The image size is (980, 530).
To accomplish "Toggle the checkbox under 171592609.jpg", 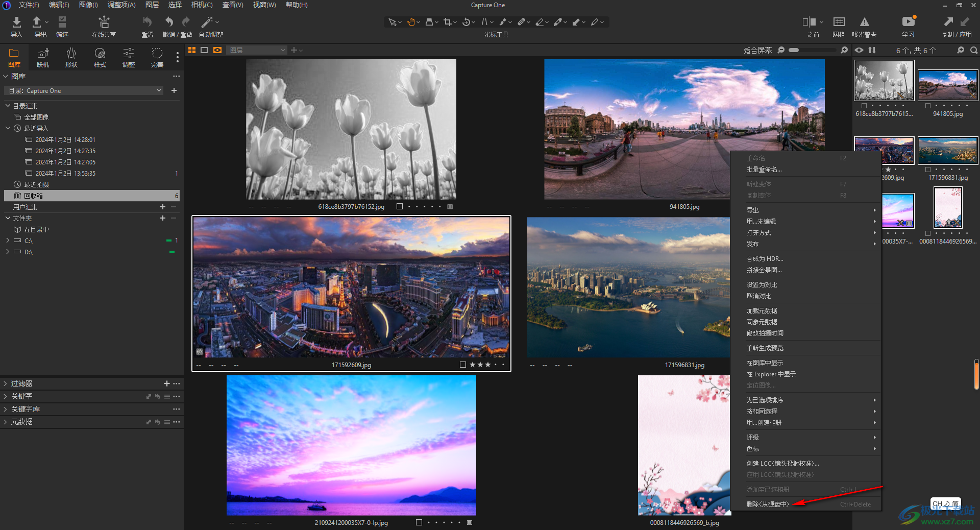I will (x=462, y=365).
